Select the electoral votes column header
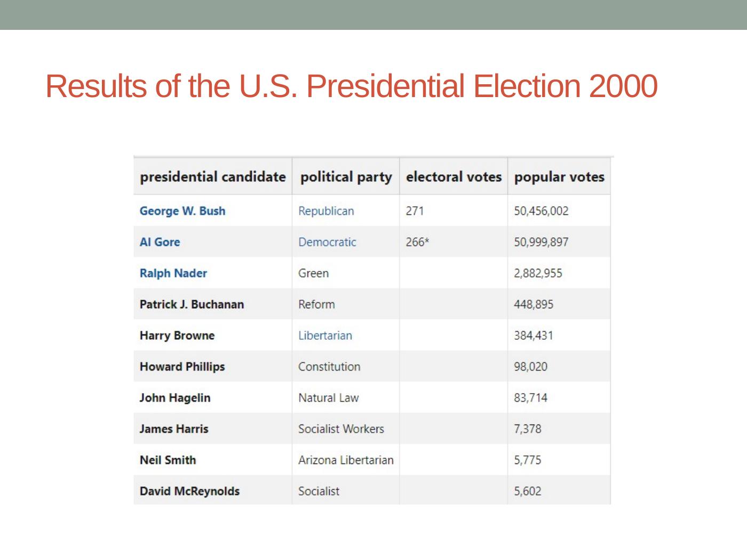This screenshot has width=747, height=560. (x=454, y=177)
